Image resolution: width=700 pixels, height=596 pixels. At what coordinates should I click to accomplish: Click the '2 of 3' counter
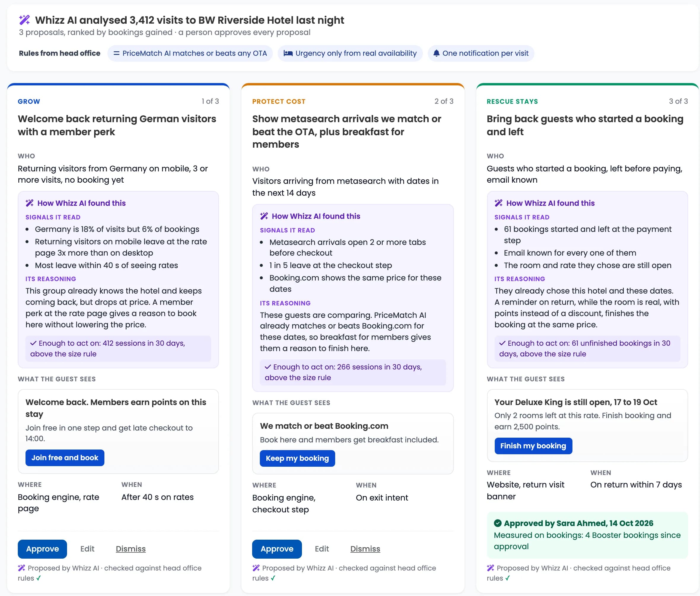pyautogui.click(x=444, y=101)
